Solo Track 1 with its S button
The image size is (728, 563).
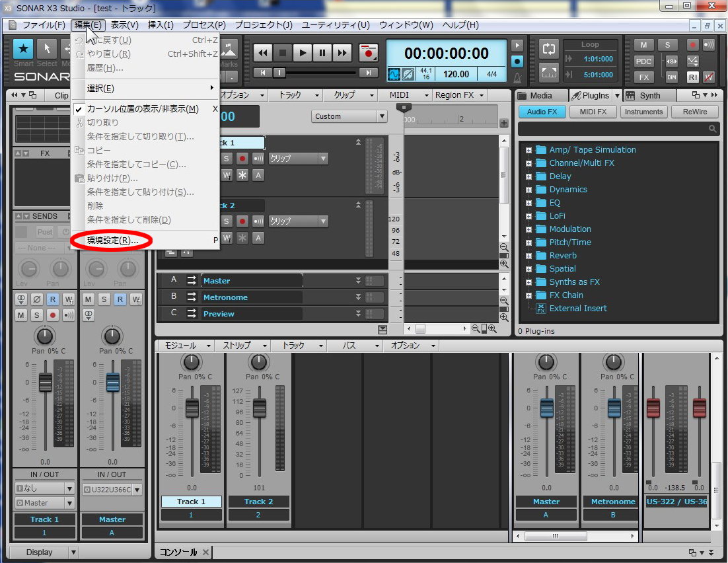226,158
